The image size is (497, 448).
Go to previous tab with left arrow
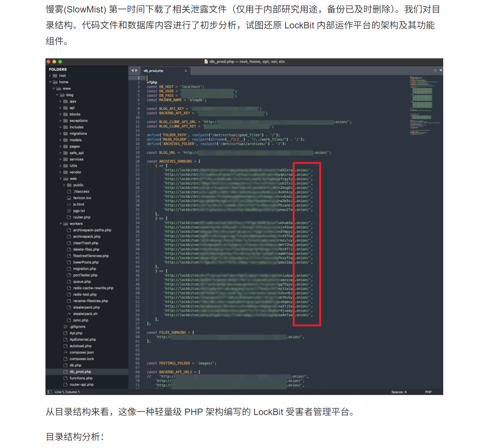point(132,70)
